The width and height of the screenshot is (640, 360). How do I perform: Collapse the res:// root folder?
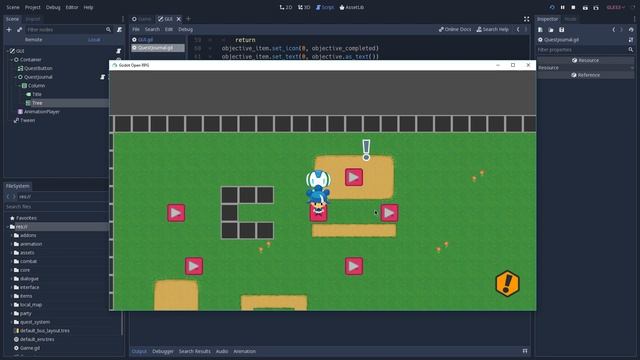pyautogui.click(x=7, y=227)
